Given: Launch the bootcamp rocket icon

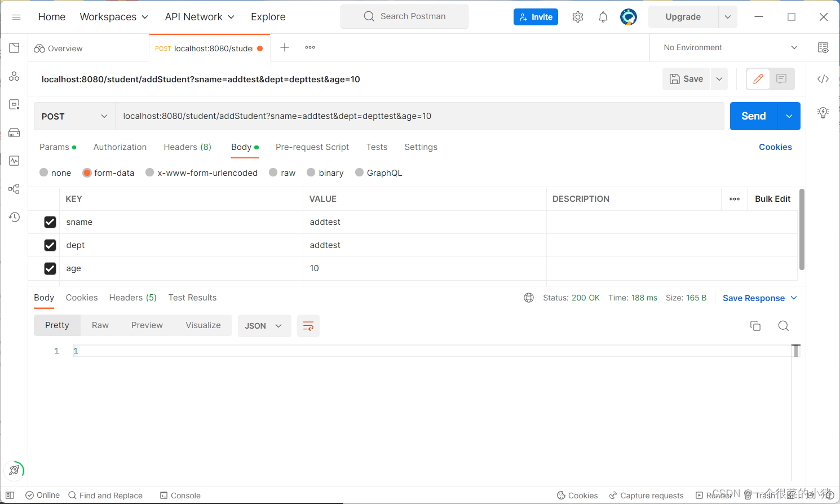Looking at the screenshot, I should pos(14,470).
